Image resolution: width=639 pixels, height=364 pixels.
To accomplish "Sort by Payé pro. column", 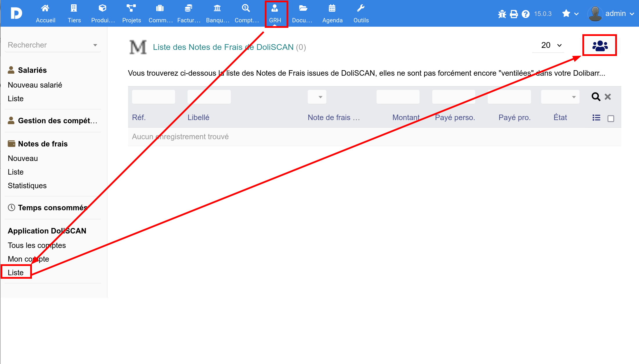I will 514,117.
